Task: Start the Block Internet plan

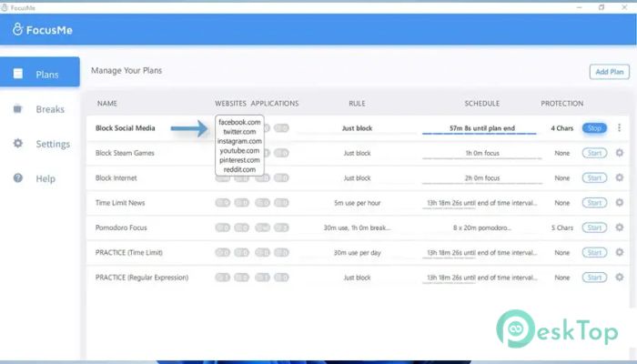Action: point(594,178)
